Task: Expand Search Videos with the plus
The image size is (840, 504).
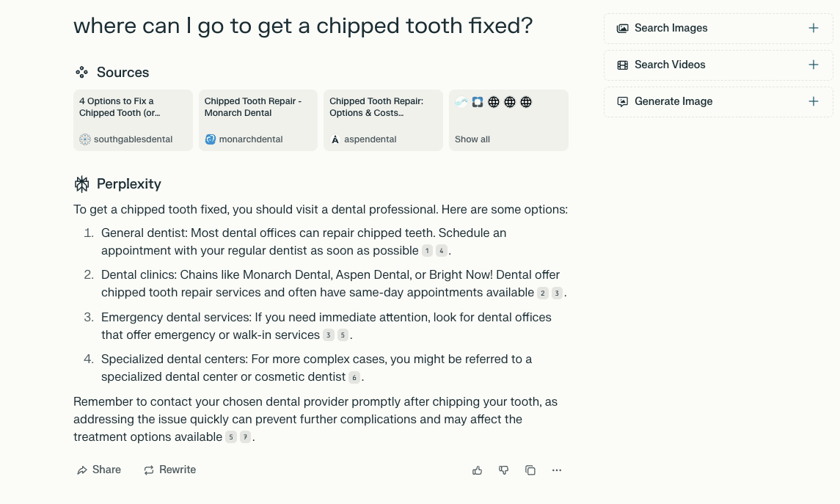Action: pos(814,65)
